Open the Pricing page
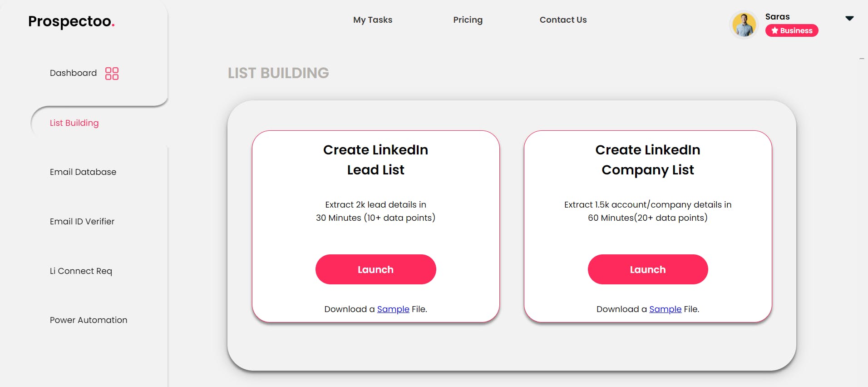The height and width of the screenshot is (387, 868). [x=468, y=20]
